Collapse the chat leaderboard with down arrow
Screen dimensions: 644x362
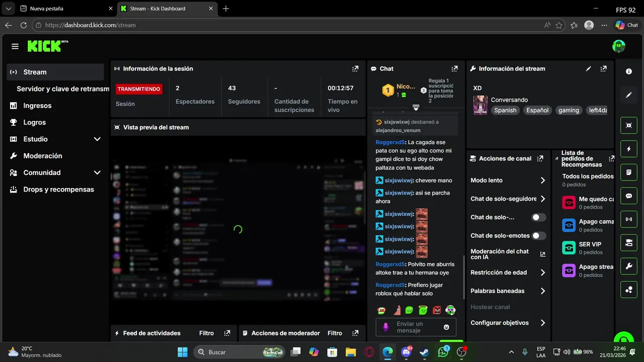click(416, 107)
